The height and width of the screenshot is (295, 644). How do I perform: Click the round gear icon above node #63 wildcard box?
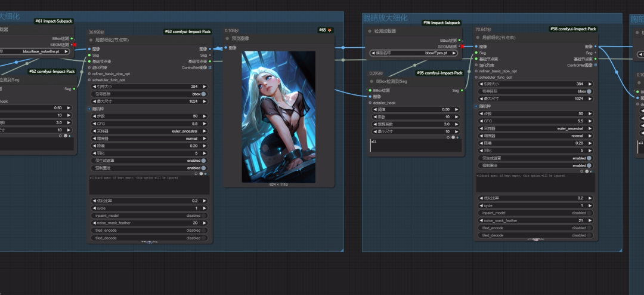[x=201, y=174]
